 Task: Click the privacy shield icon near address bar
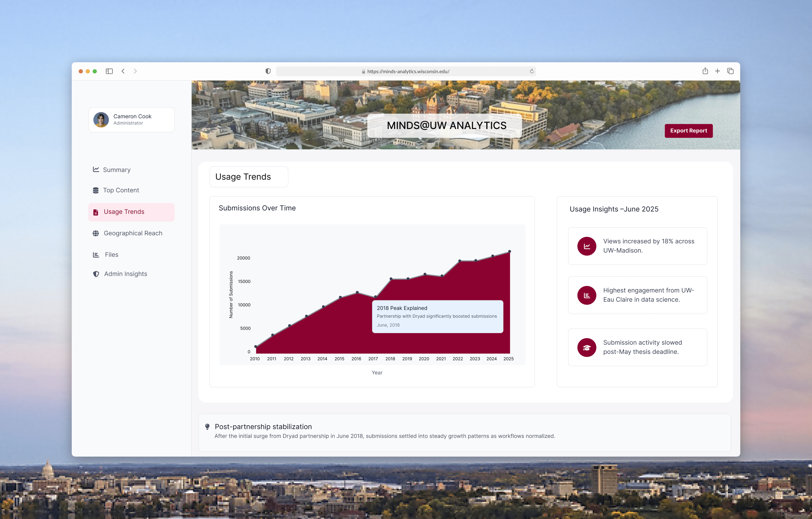pos(268,71)
